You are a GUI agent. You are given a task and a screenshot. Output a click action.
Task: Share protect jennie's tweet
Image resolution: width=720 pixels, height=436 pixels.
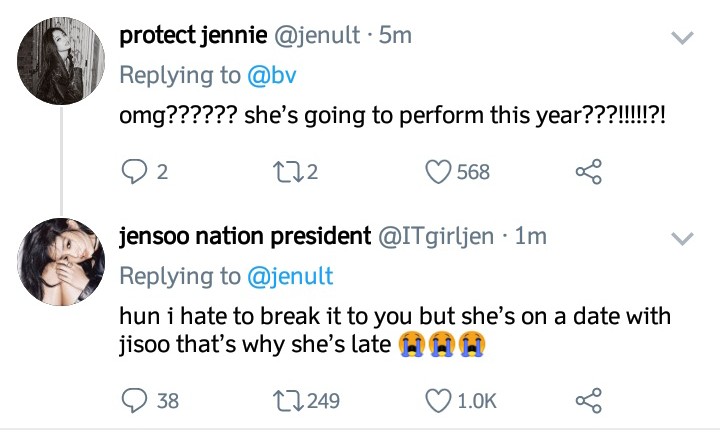coord(586,172)
